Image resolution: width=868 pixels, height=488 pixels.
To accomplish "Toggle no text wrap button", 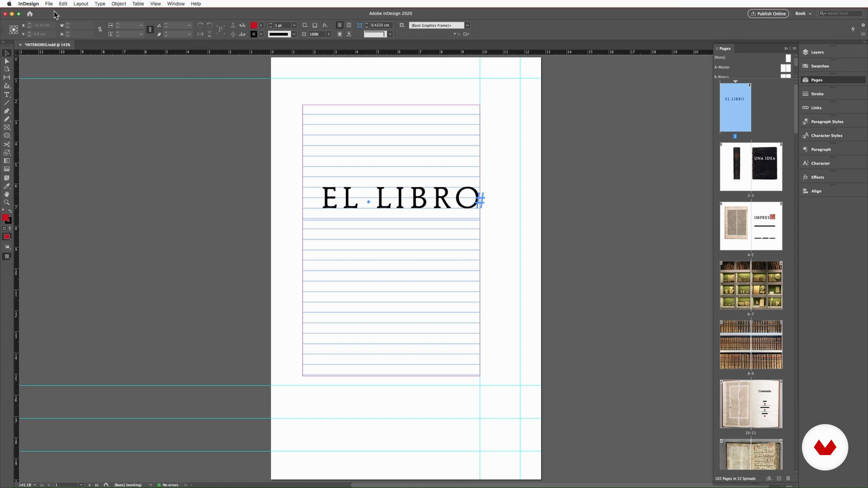I will 340,25.
